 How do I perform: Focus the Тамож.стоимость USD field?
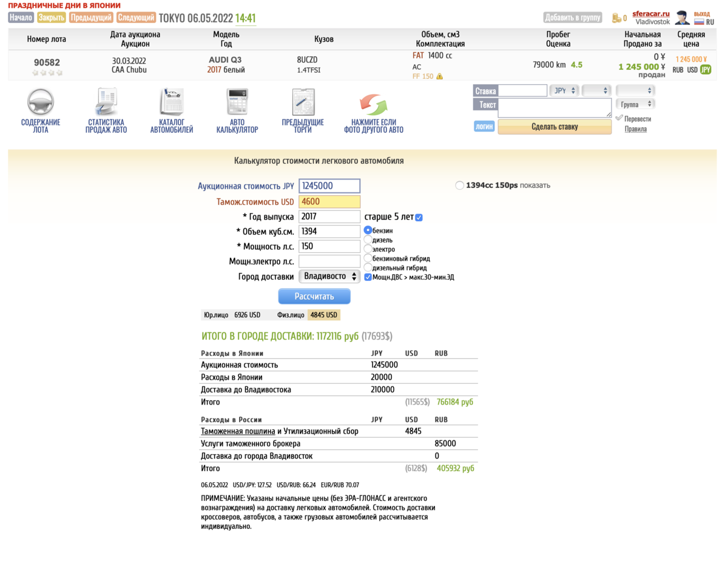pos(330,202)
